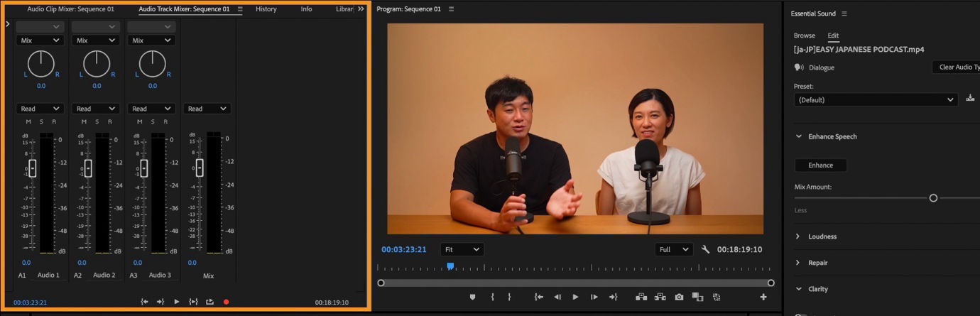Enable record on track Audio 1
Image resolution: width=980 pixels, height=316 pixels.
53,122
